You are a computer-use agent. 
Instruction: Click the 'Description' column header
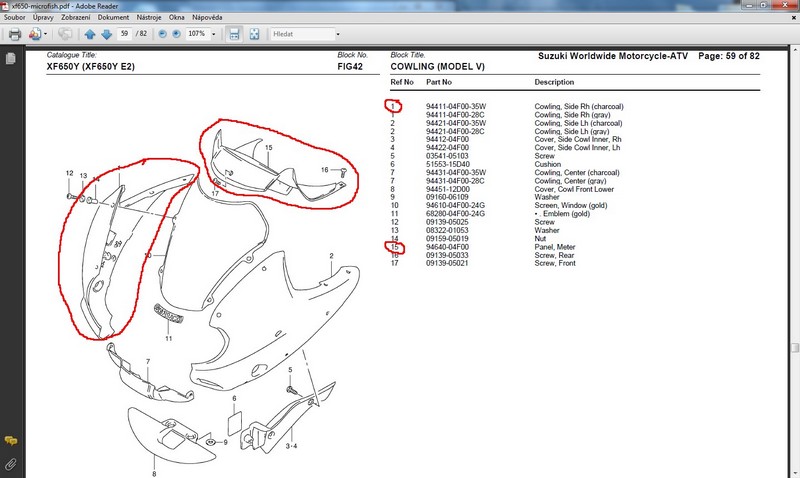coord(554,82)
